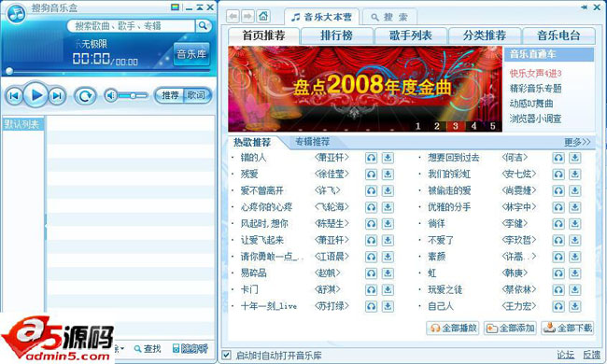Image resolution: width=607 pixels, height=364 pixels.
Task: Listen to 让爱飞起来 headphone icon
Action: tap(371, 240)
